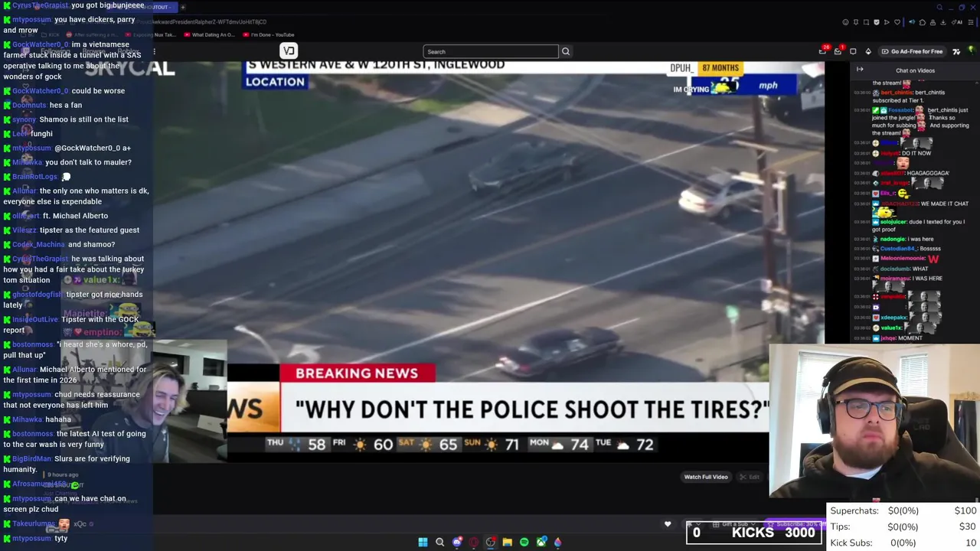Click Watch Full Video button
Viewport: 980px width, 551px height.
(706, 477)
